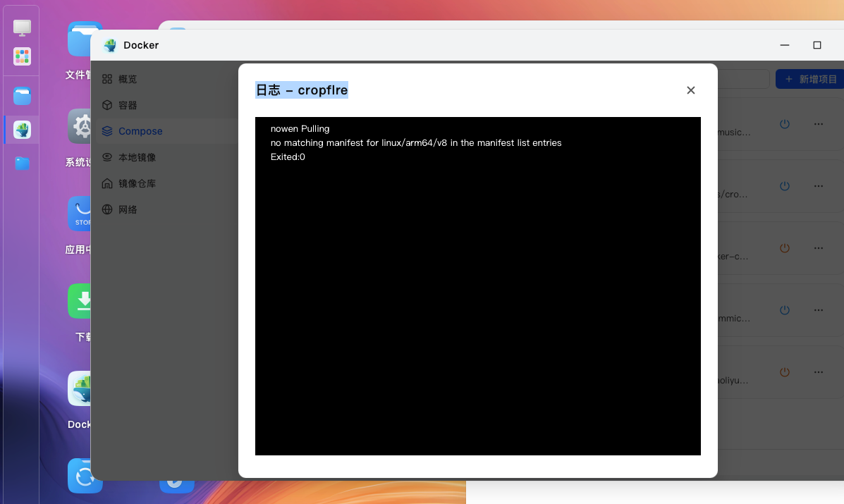Click the search field beside 新增项目
Image resolution: width=844 pixels, height=504 pixels.
tap(743, 79)
